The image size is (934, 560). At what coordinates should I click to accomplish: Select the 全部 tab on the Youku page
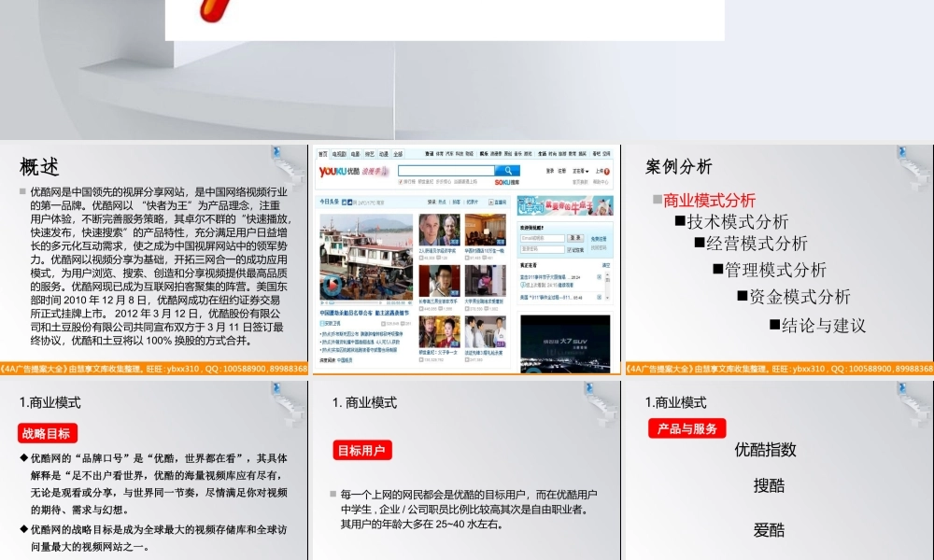398,154
